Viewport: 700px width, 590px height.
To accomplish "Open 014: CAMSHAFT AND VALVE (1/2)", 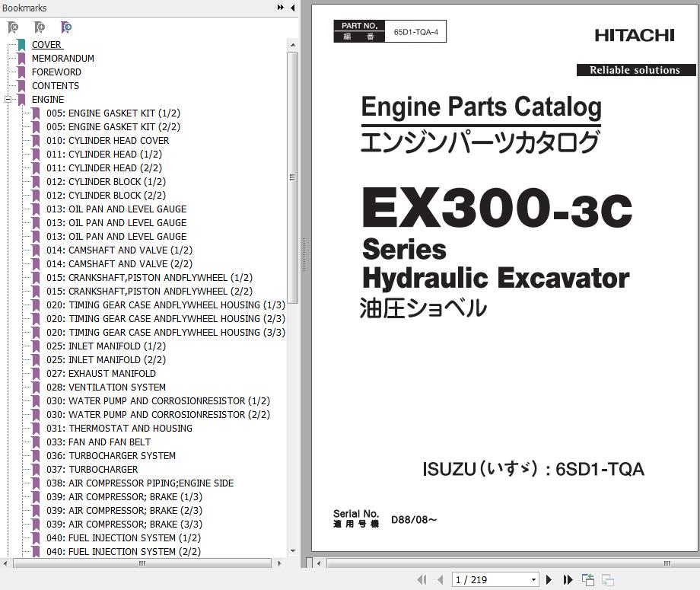I will click(119, 250).
